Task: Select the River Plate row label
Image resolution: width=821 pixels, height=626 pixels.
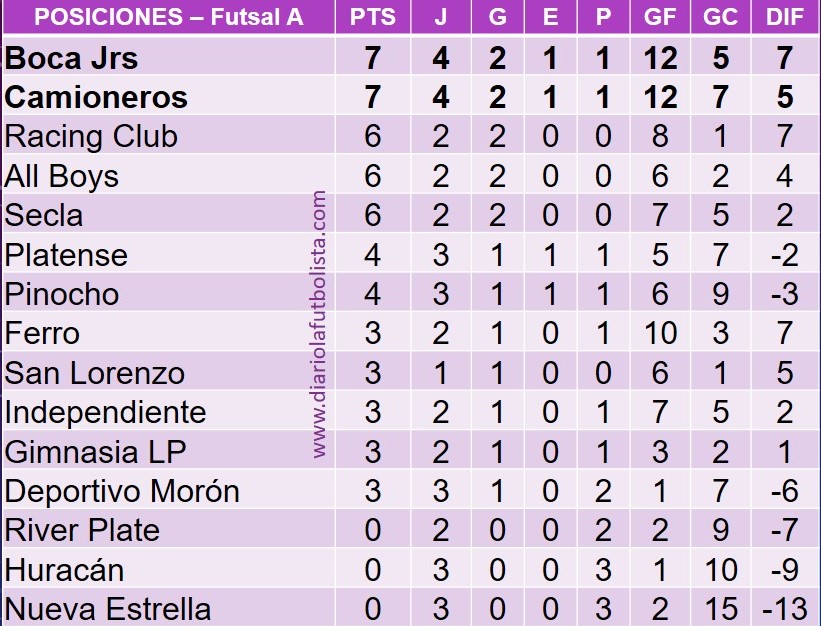Action: point(82,530)
